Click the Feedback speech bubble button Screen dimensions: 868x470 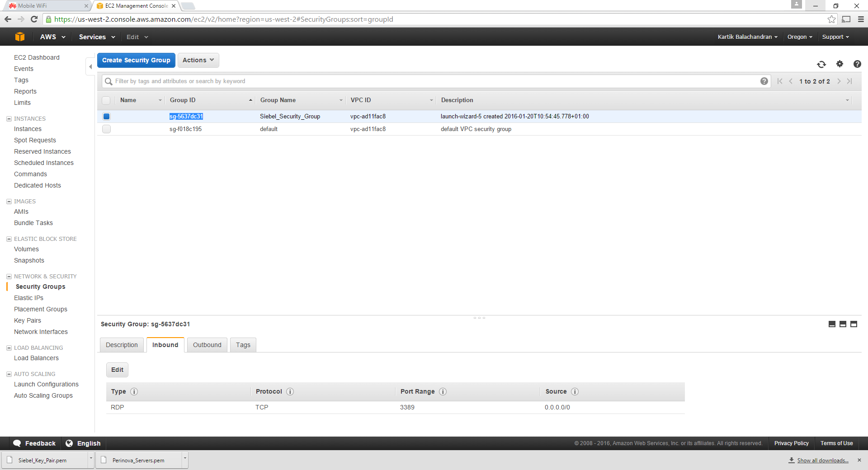tap(34, 443)
